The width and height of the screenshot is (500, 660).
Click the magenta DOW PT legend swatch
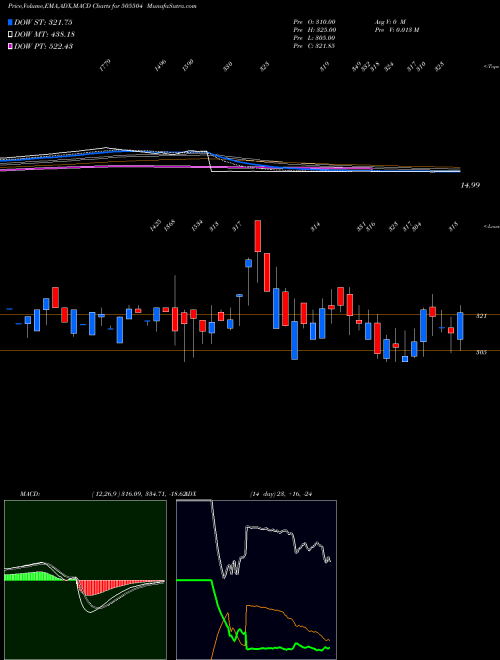click(10, 46)
